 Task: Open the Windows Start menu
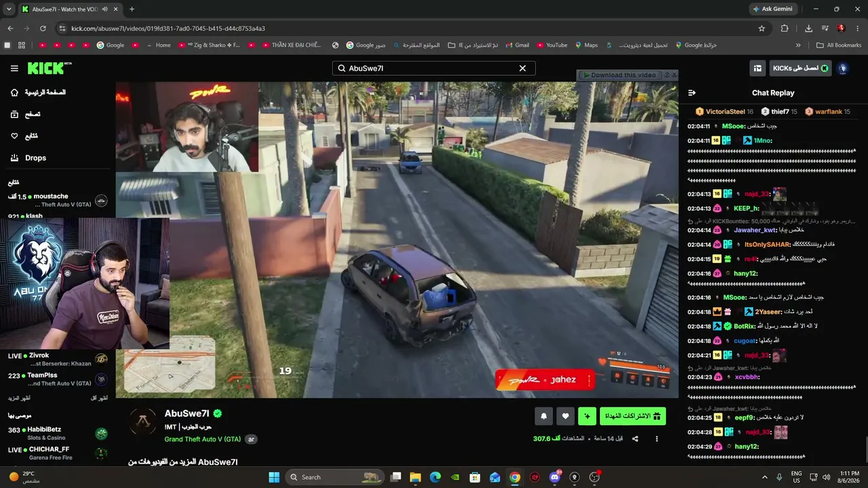pyautogui.click(x=274, y=477)
